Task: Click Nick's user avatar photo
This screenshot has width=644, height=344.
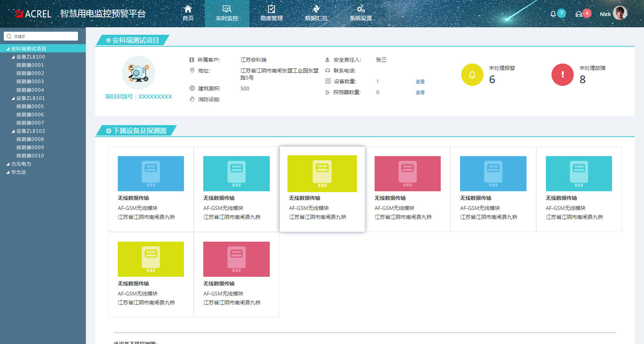Action: pyautogui.click(x=619, y=13)
